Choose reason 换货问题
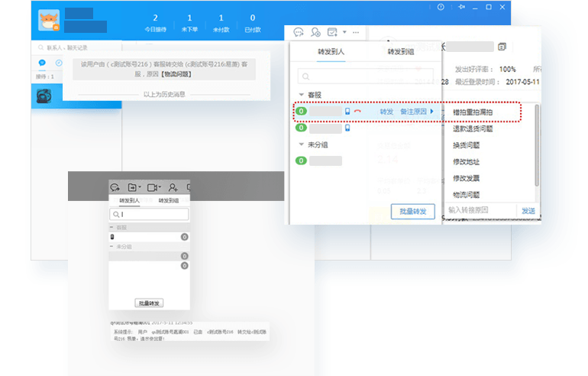The height and width of the screenshot is (376, 588). (x=466, y=145)
